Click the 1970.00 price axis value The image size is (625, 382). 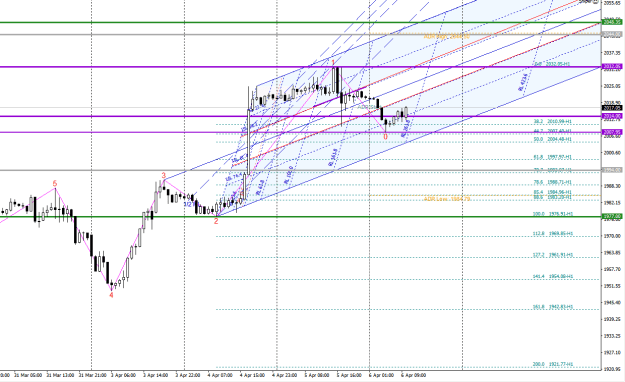pyautogui.click(x=612, y=236)
